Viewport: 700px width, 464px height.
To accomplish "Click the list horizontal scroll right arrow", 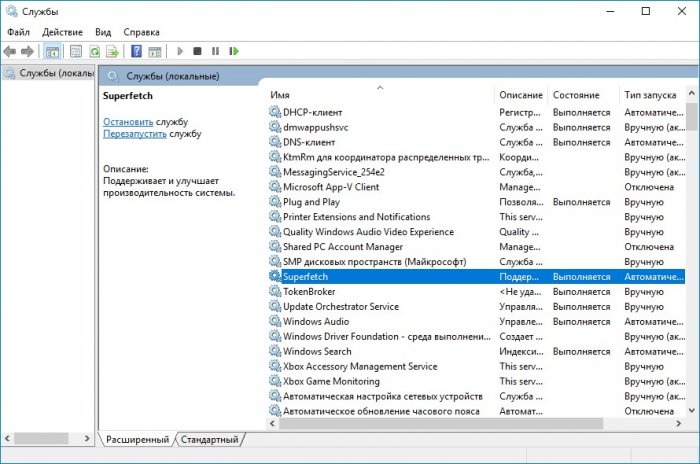I will tap(678, 423).
